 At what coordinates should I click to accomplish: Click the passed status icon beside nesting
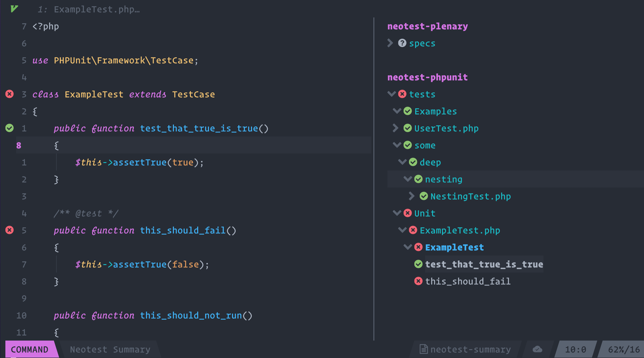[x=418, y=179]
